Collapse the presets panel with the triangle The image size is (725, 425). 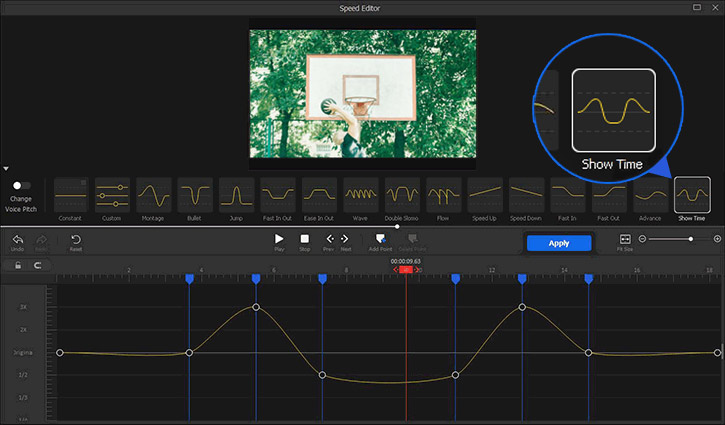pos(6,168)
